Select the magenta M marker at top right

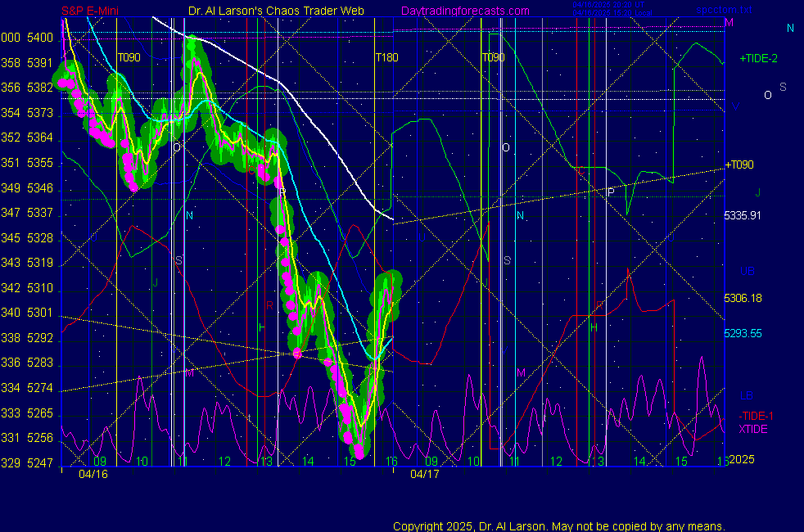[728, 23]
